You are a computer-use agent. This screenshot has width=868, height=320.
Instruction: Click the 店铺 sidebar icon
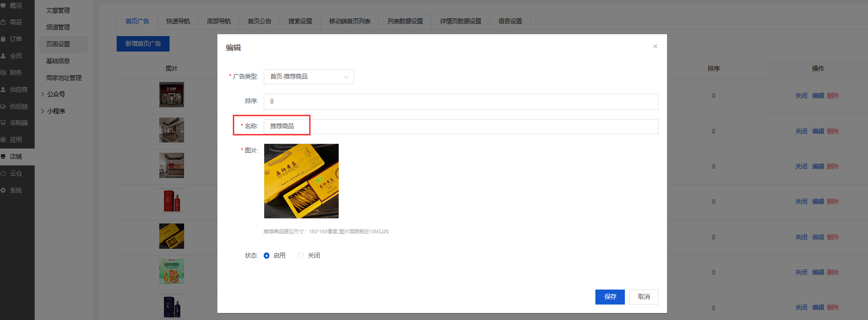[3, 156]
